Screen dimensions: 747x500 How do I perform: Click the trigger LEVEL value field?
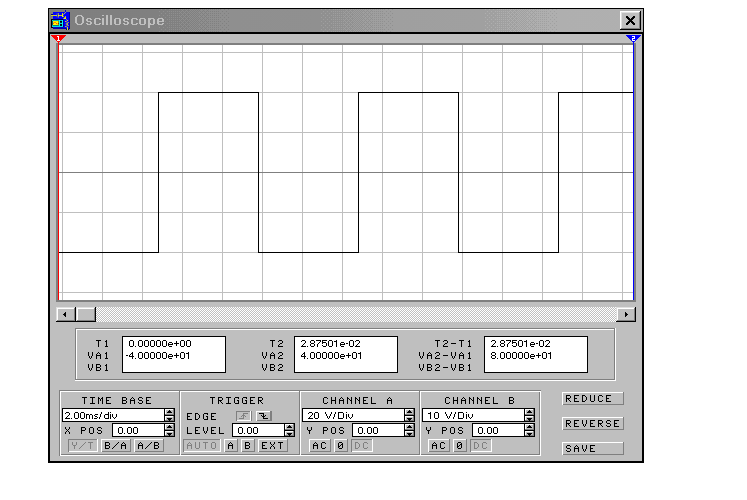258,430
